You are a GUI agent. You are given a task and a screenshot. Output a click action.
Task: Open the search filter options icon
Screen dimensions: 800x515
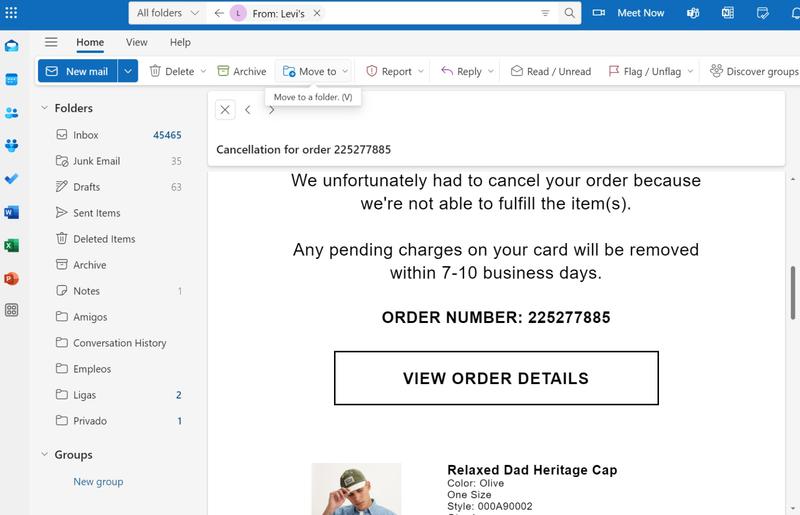(545, 13)
